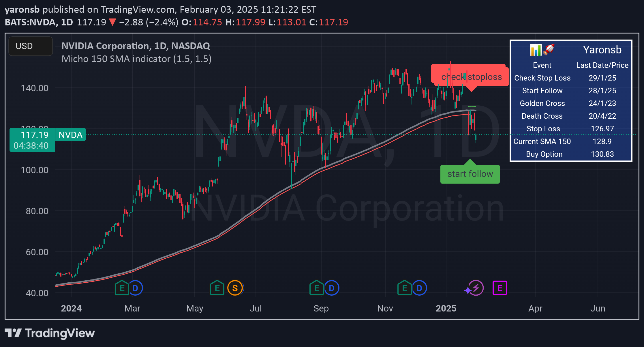
Task: Click the earnings E marker nearest Mar
Action: (x=122, y=288)
